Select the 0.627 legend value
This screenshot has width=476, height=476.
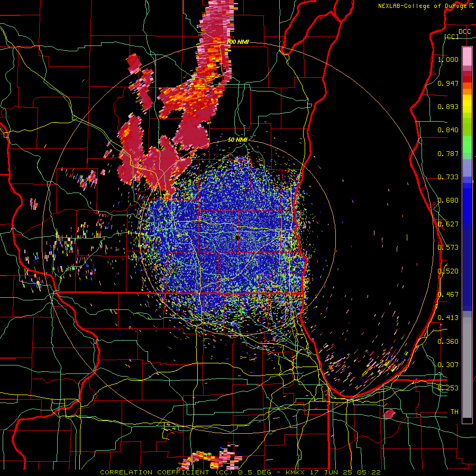point(448,224)
